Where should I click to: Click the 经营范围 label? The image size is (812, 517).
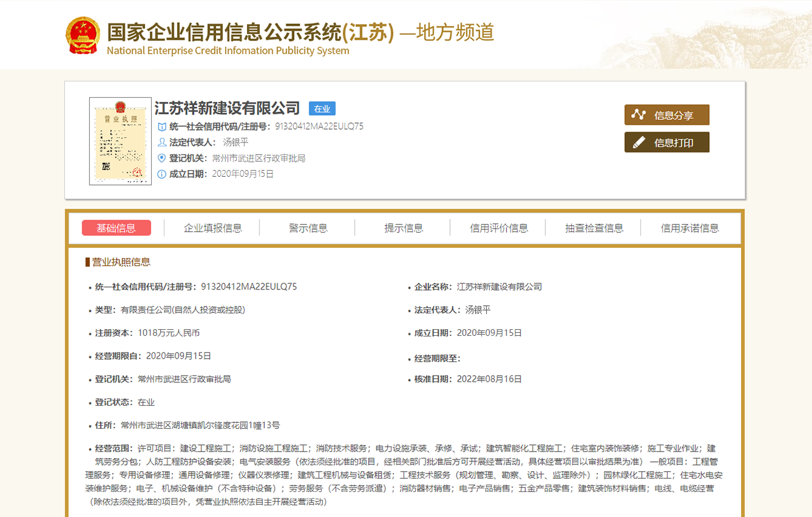point(114,448)
